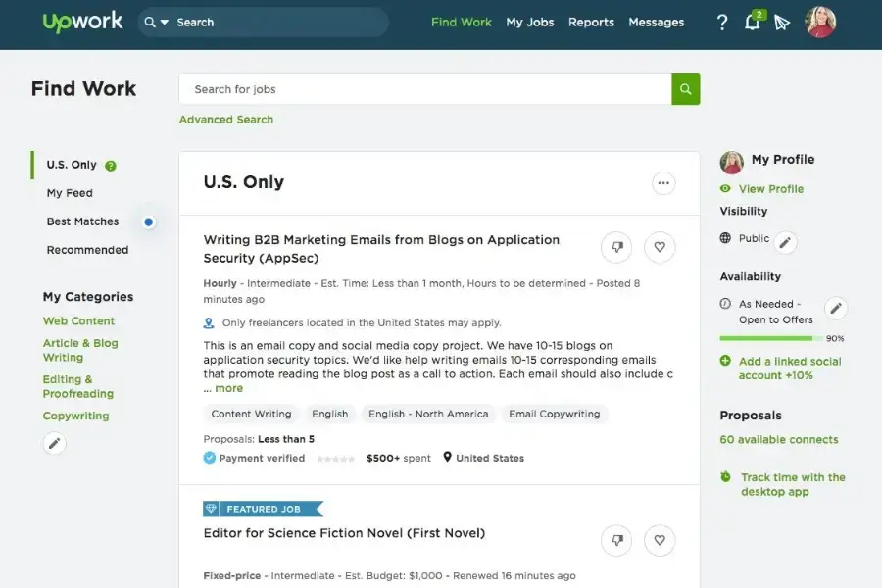This screenshot has height=588, width=882.
Task: Open the notifications bell icon
Action: (x=753, y=22)
